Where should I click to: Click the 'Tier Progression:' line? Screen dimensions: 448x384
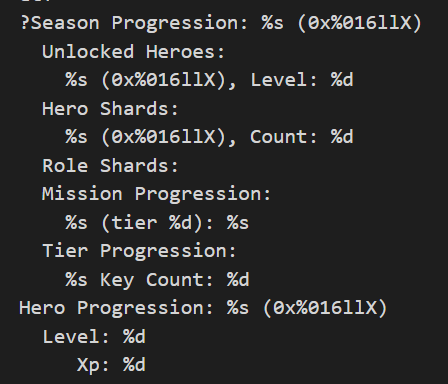coord(139,251)
